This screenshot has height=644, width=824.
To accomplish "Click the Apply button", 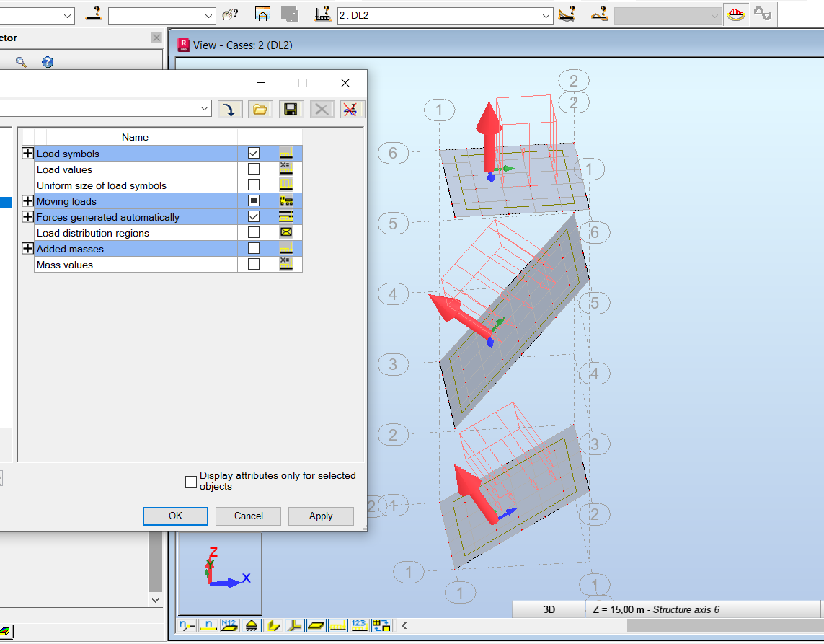I will (x=321, y=516).
